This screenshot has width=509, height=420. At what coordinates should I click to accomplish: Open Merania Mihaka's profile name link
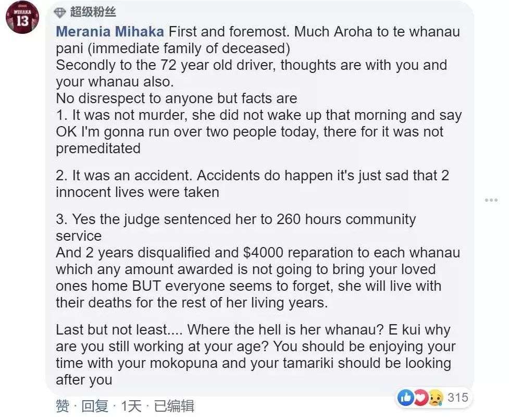click(x=110, y=31)
